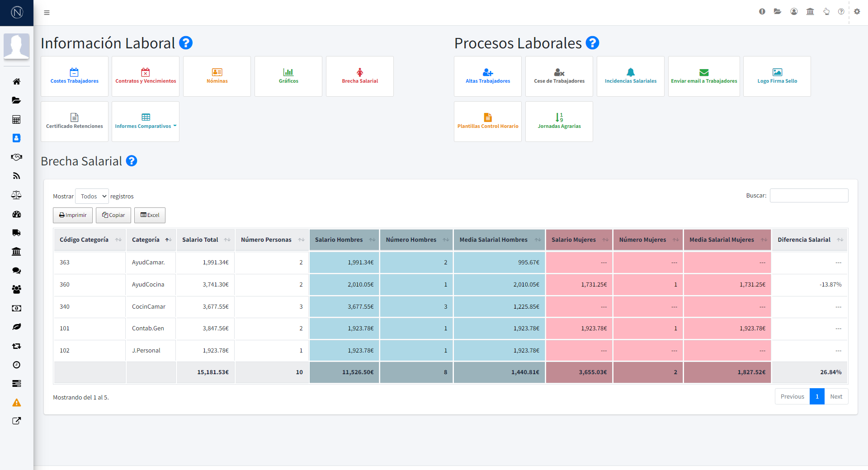
Task: Go to pagination page 1
Action: [x=817, y=396]
